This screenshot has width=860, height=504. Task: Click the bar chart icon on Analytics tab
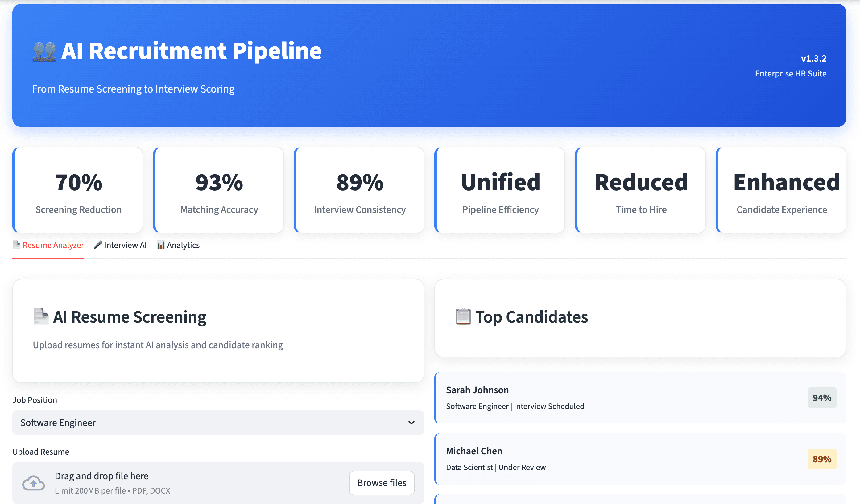point(161,245)
